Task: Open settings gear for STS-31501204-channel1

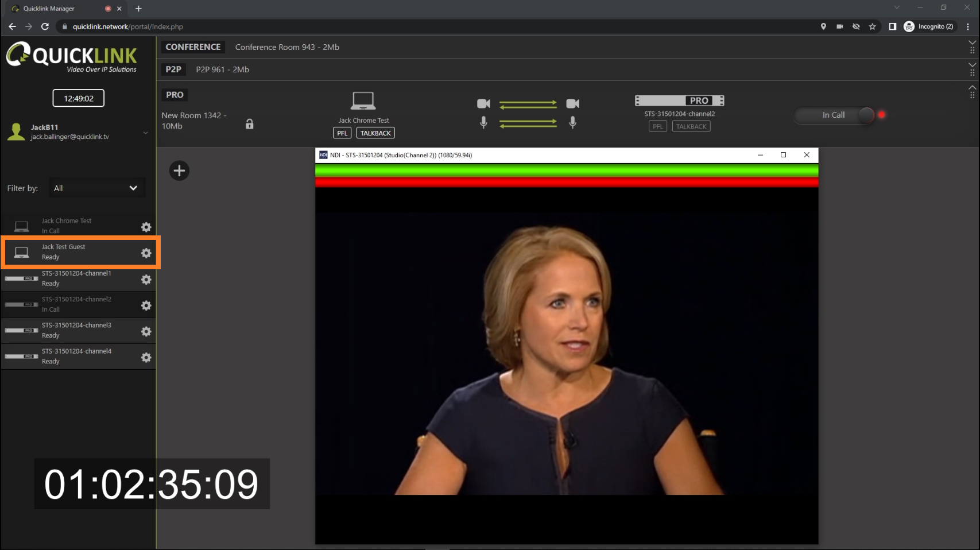Action: pyautogui.click(x=146, y=280)
